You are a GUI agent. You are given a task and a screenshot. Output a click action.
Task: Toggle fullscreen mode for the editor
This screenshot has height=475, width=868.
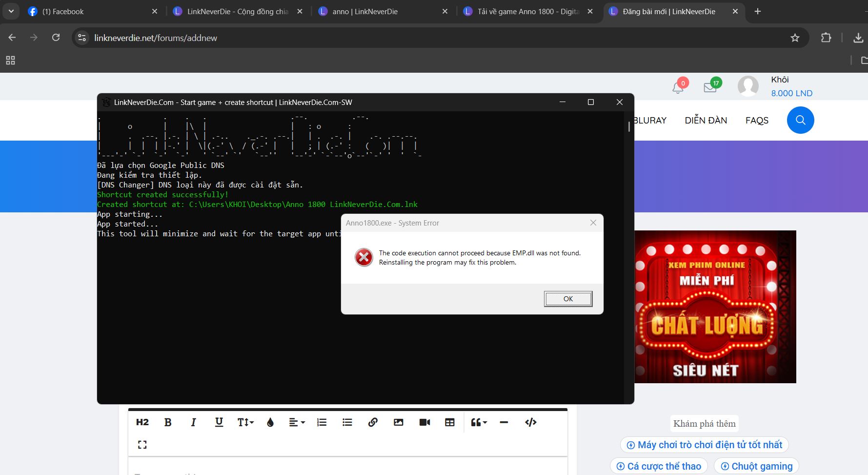click(x=142, y=445)
